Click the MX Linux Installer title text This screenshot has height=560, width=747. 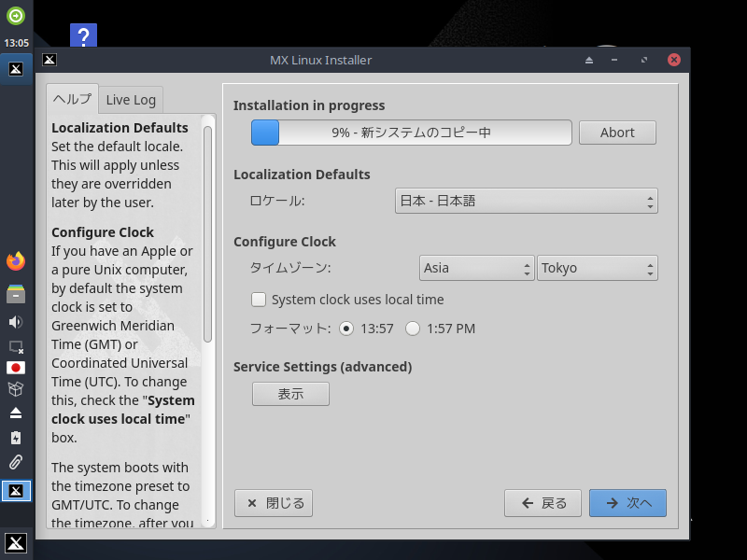pos(320,60)
